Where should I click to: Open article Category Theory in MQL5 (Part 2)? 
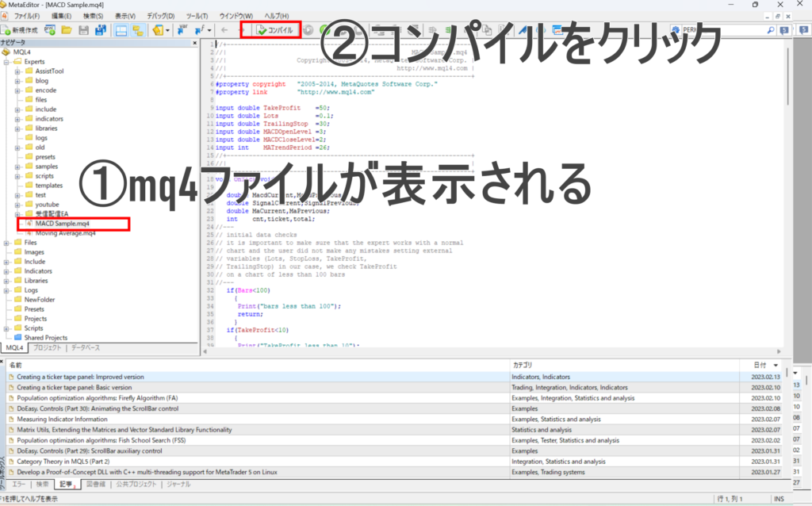tap(63, 462)
